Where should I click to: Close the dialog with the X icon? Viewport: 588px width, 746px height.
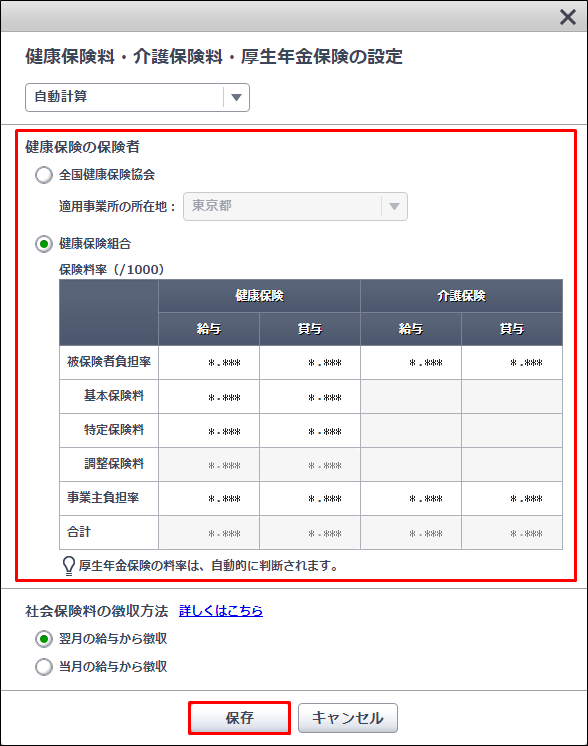[x=568, y=17]
